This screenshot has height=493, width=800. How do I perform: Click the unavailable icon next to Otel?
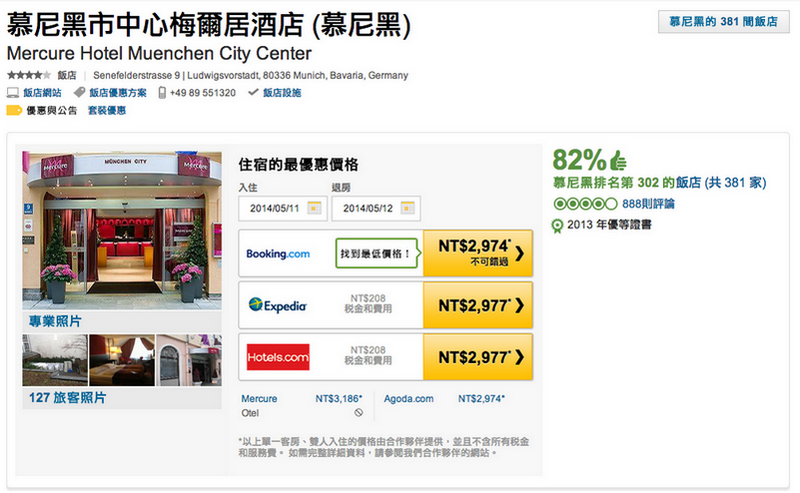click(x=359, y=412)
